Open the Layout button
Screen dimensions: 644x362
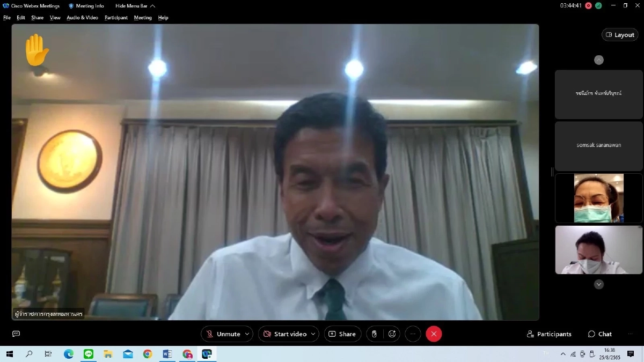[620, 35]
